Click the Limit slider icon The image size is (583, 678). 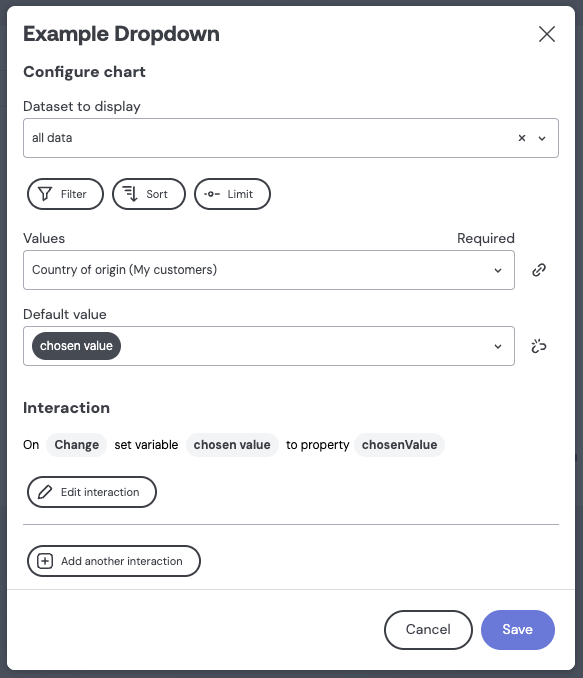click(212, 194)
